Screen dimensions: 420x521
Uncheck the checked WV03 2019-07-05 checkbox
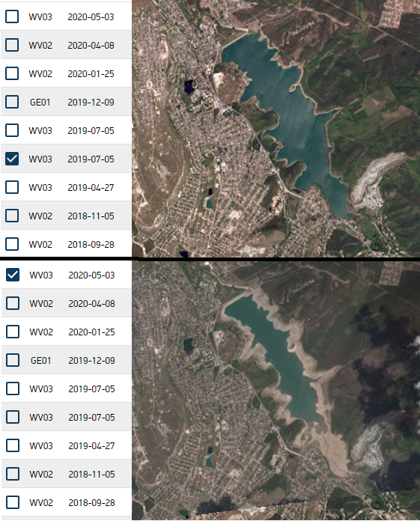pos(12,159)
